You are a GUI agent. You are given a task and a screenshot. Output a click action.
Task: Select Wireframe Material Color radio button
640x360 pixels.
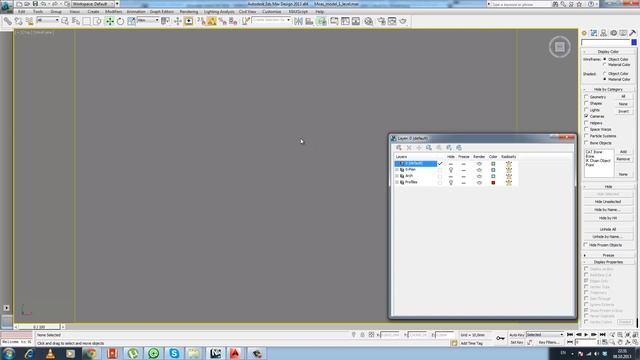tap(605, 64)
